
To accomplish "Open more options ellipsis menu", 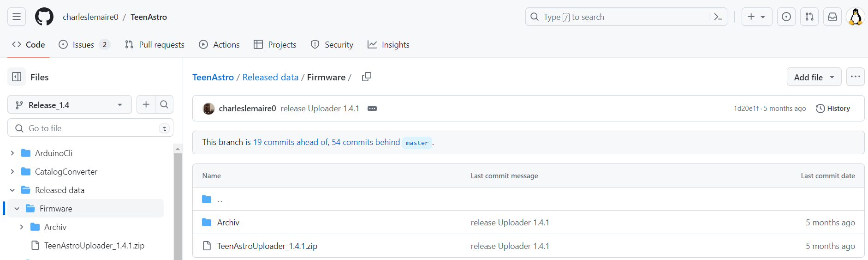I will tap(856, 77).
